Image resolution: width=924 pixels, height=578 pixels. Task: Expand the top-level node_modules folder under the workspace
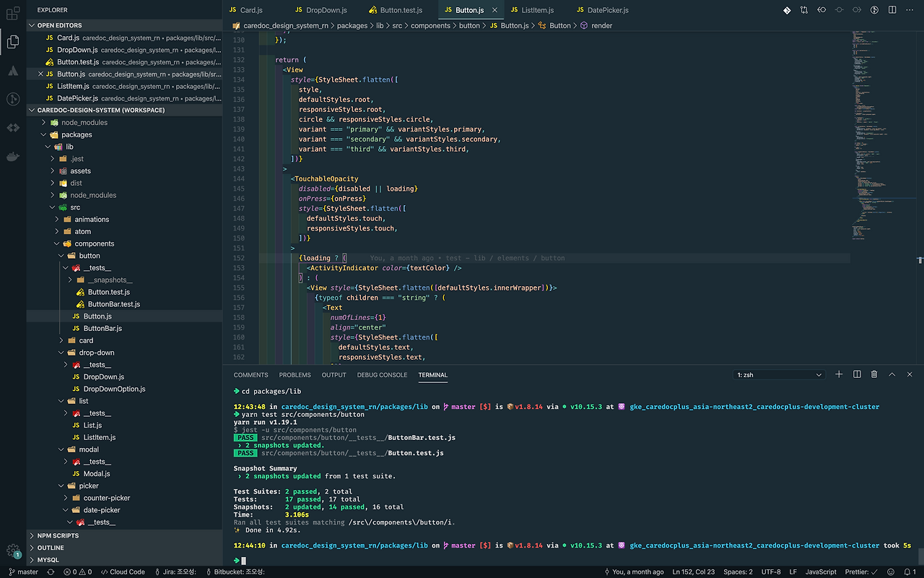[x=124, y=122]
